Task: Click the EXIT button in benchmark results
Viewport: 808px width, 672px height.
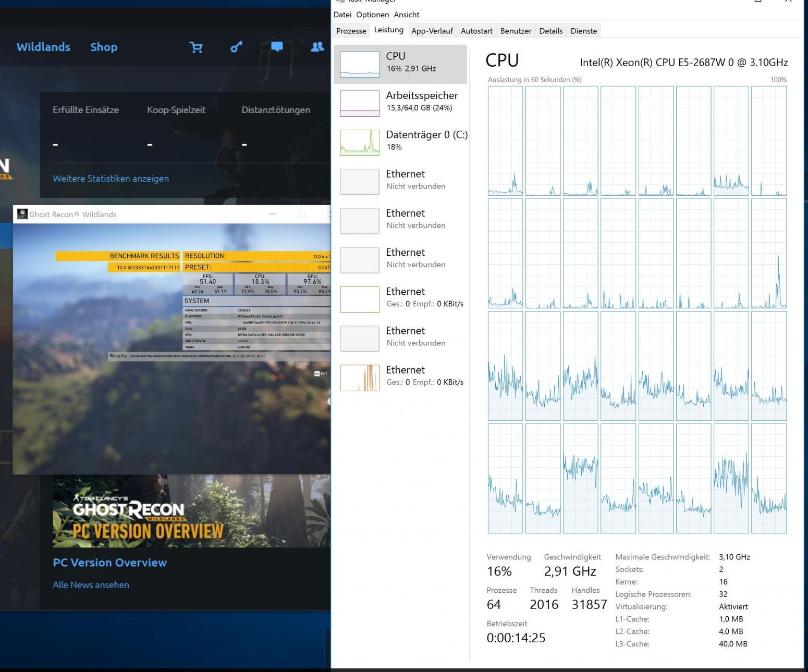Action: [x=321, y=374]
